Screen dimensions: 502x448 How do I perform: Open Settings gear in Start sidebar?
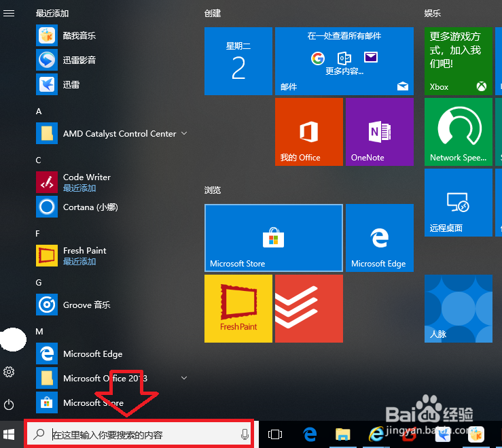click(9, 372)
